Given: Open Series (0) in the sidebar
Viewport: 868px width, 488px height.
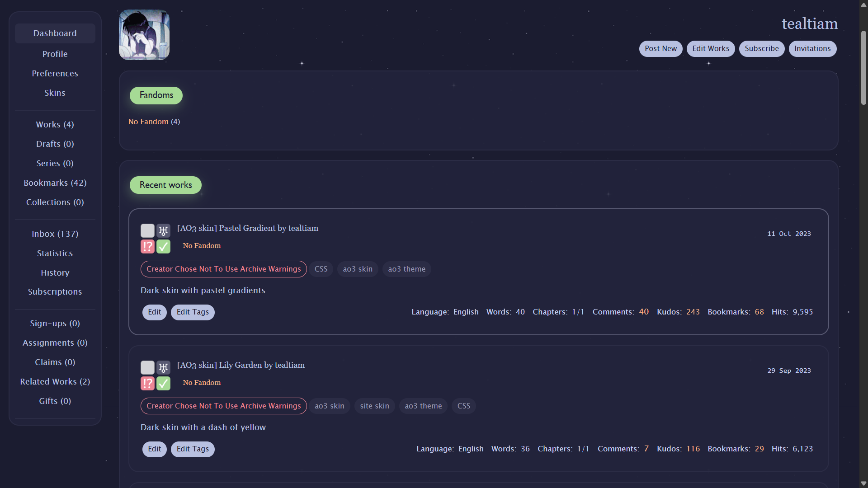Looking at the screenshot, I should [55, 164].
